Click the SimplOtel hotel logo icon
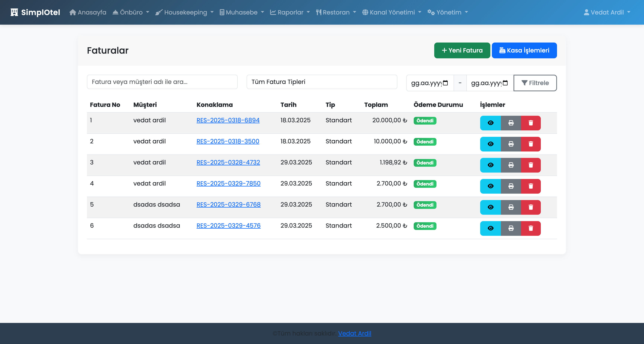This screenshot has width=644, height=344. click(x=14, y=12)
